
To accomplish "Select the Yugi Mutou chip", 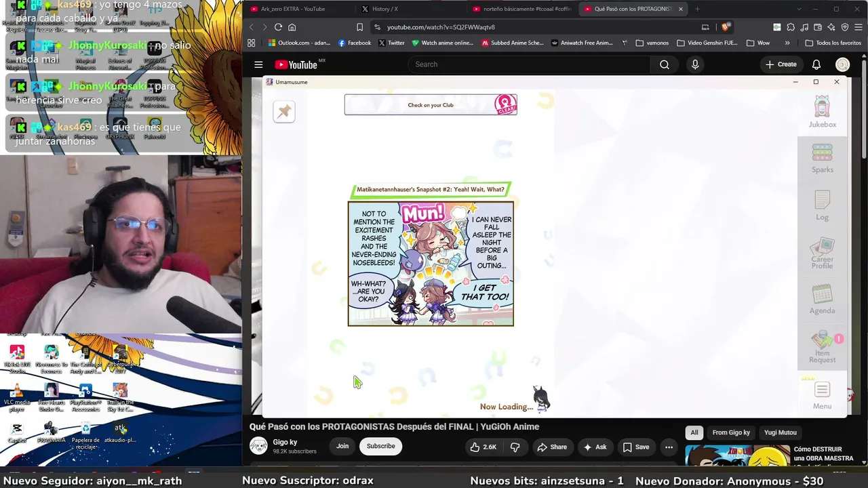I will (x=781, y=432).
